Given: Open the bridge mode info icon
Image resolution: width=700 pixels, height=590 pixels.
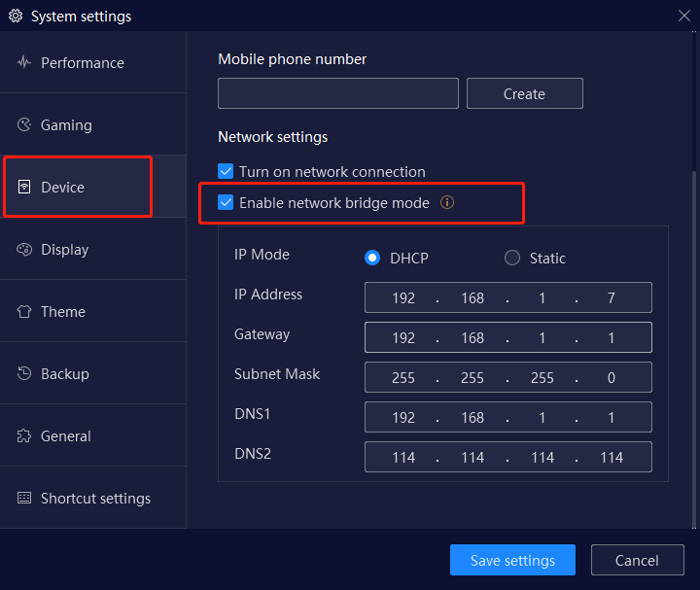Looking at the screenshot, I should point(447,202).
